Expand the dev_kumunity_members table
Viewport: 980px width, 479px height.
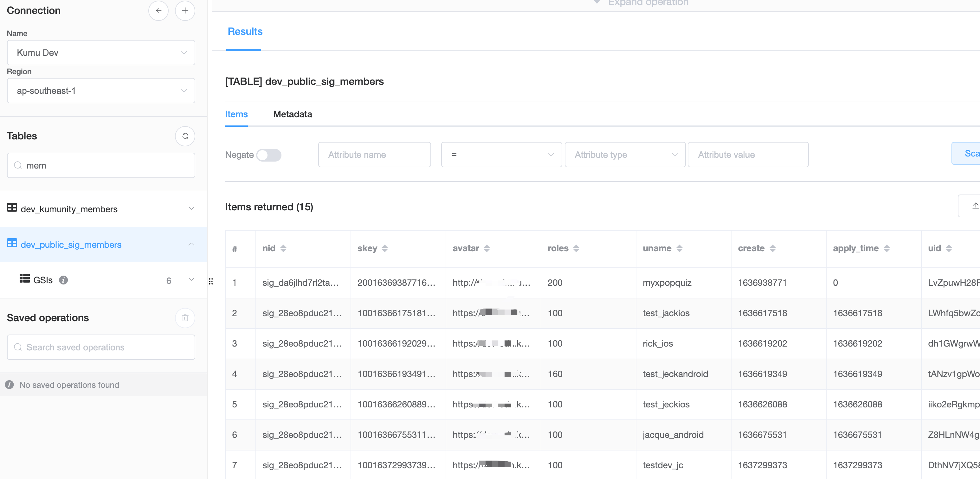click(x=191, y=208)
